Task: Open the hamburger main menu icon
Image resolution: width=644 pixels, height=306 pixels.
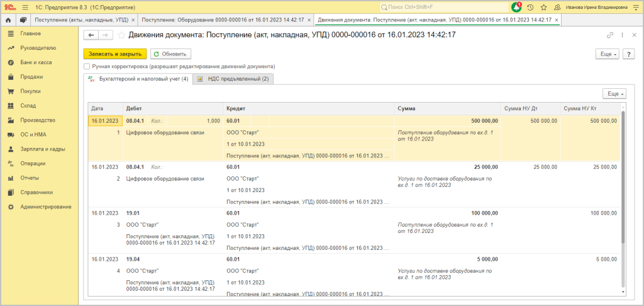Action: [x=25, y=8]
